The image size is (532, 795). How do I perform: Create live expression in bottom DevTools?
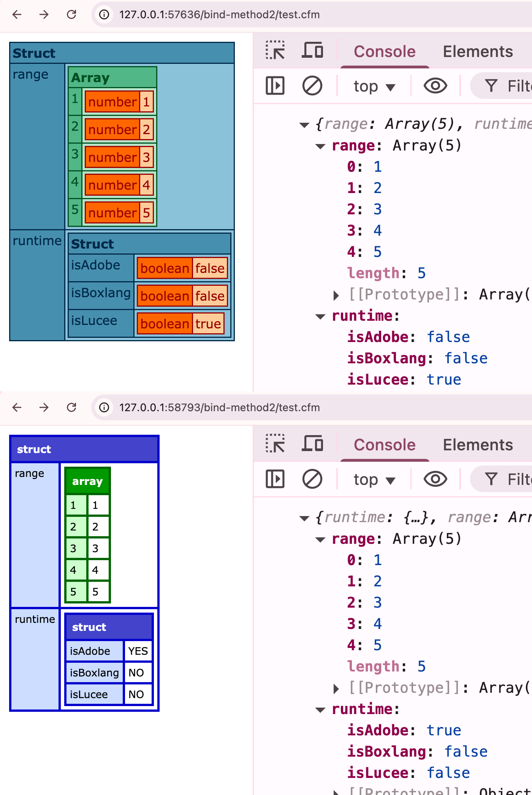pos(435,479)
